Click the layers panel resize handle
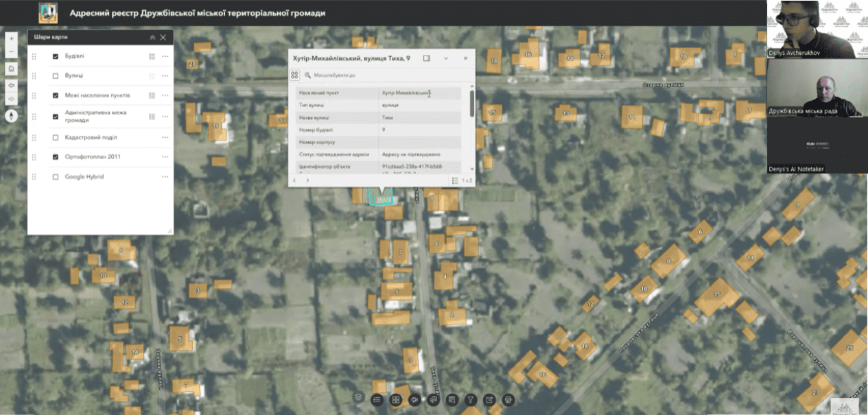The height and width of the screenshot is (415, 868). [x=169, y=231]
